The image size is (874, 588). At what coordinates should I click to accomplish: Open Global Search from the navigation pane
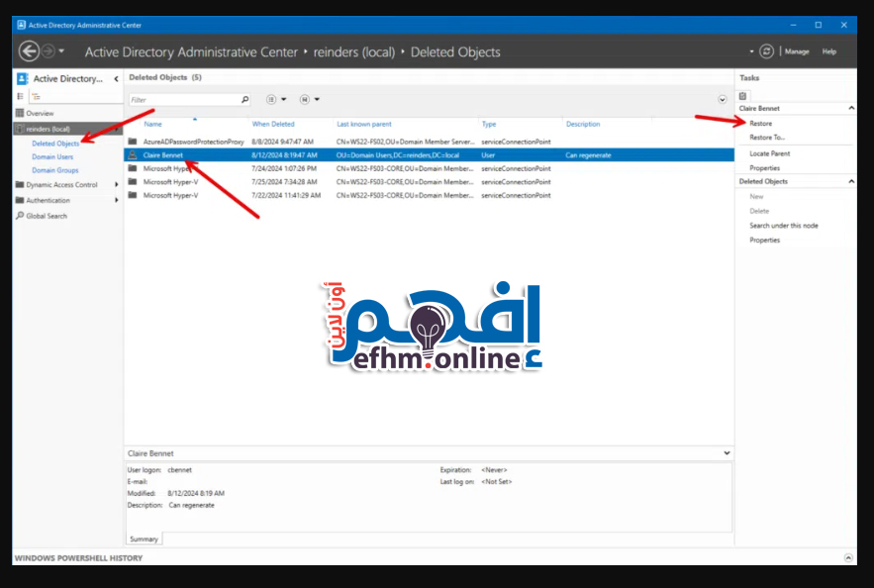[x=47, y=216]
